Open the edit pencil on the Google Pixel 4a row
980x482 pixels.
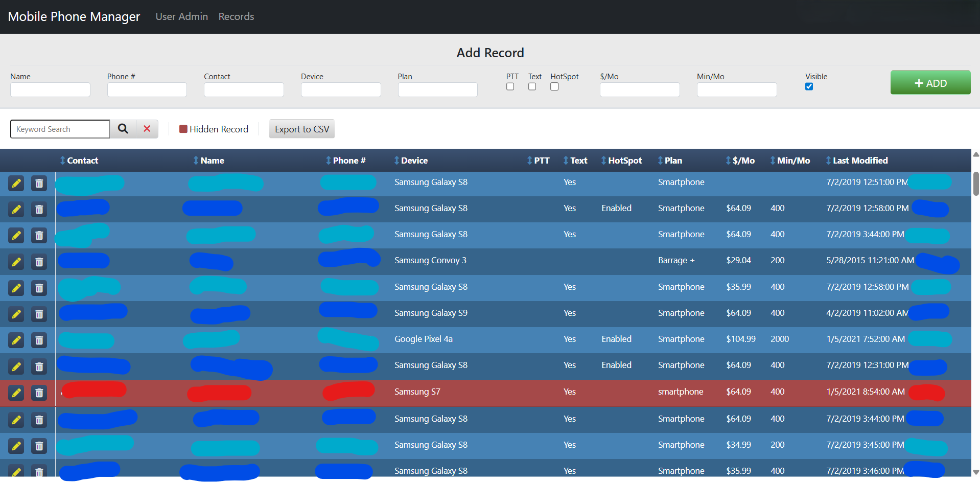pyautogui.click(x=16, y=340)
